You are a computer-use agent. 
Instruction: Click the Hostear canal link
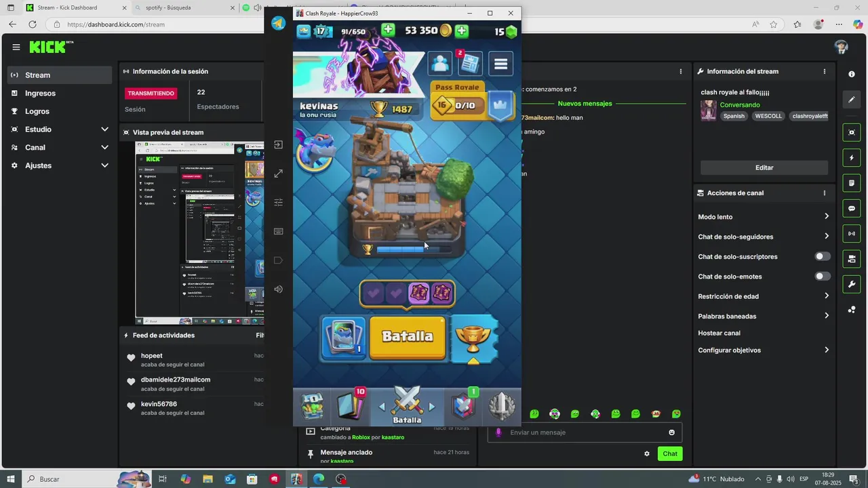[719, 333]
